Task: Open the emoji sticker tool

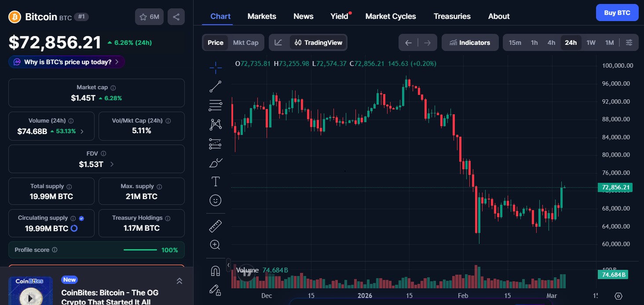Action: pyautogui.click(x=215, y=200)
